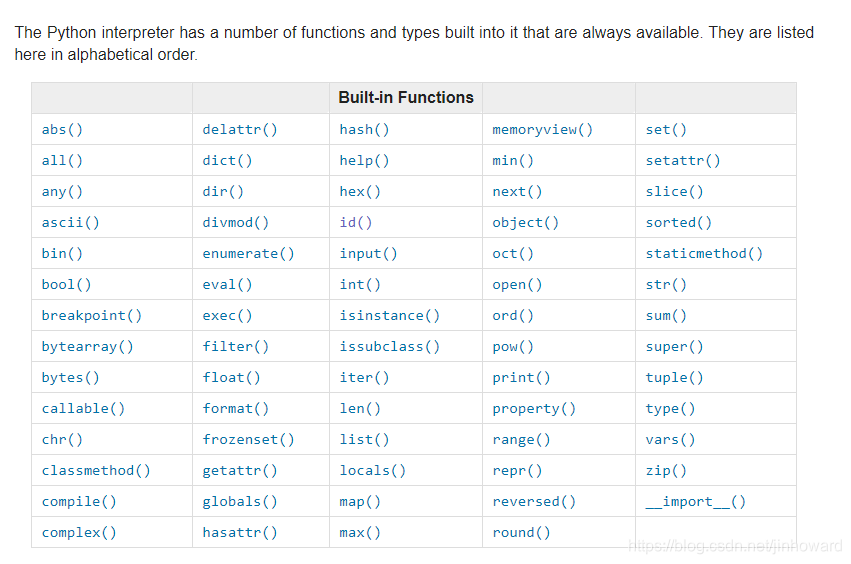Viewport: 851px width, 564px height.
Task: Click the max() link
Action: click(x=360, y=531)
